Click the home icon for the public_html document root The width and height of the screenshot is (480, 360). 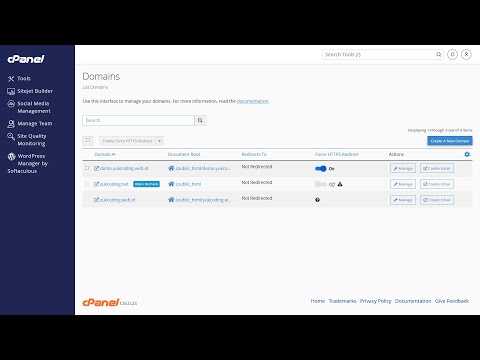171,184
